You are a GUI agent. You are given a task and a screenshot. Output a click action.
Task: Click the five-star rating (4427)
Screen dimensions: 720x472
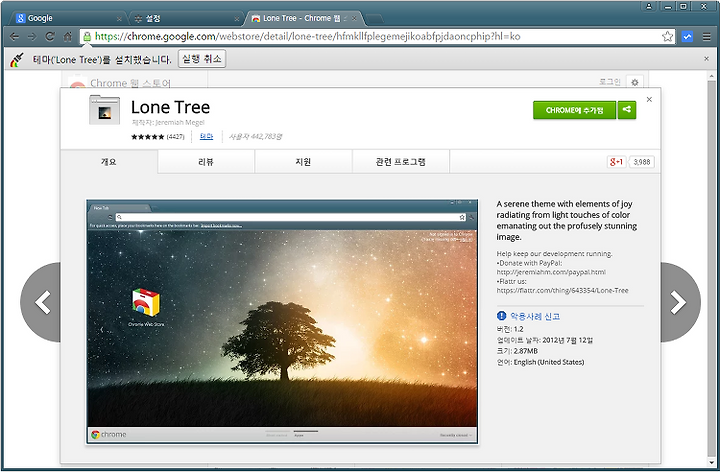coord(158,136)
